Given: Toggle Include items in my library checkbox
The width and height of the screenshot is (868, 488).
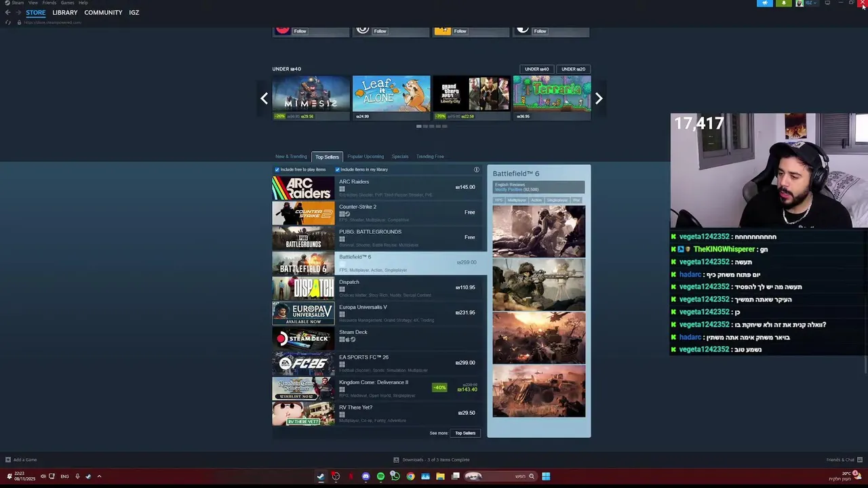Looking at the screenshot, I should click(337, 169).
